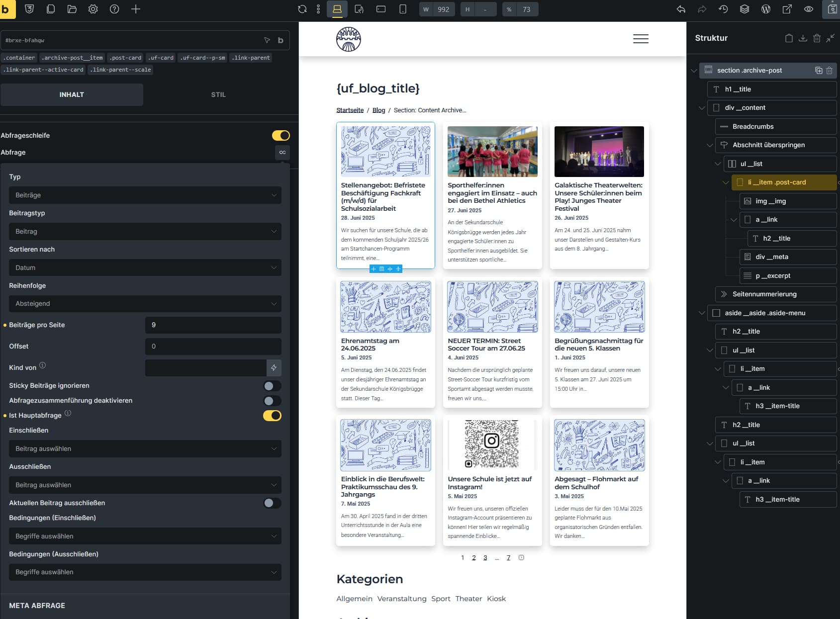840x619 pixels.
Task: Toggle the Abfrageschleife switch off
Action: 281,135
